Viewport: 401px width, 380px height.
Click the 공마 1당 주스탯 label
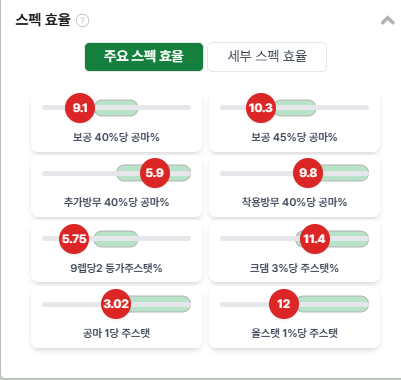click(x=116, y=333)
